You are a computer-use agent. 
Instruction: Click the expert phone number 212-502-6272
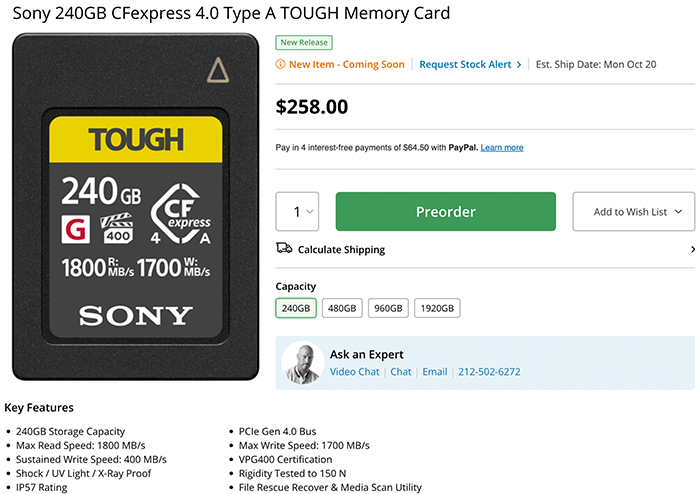coord(489,372)
